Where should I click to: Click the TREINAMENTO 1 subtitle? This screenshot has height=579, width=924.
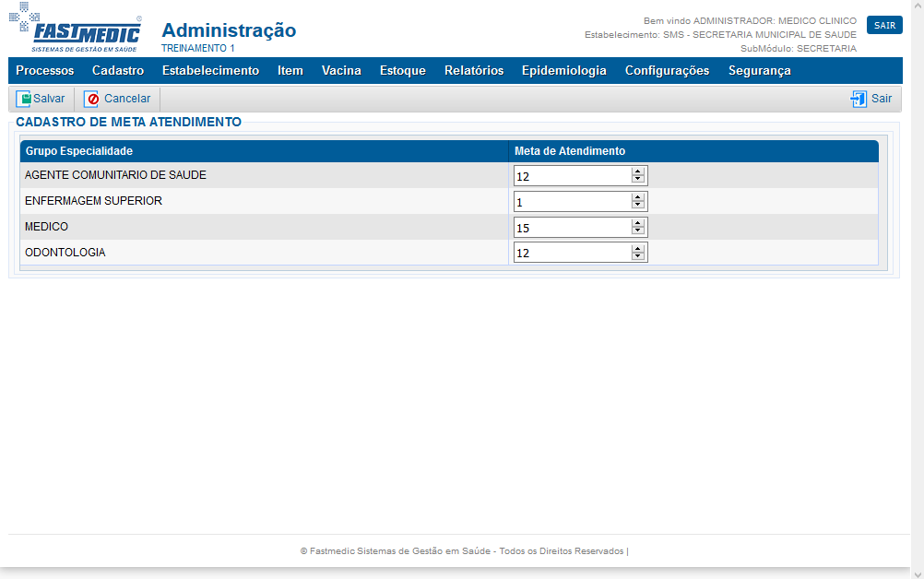pyautogui.click(x=198, y=48)
